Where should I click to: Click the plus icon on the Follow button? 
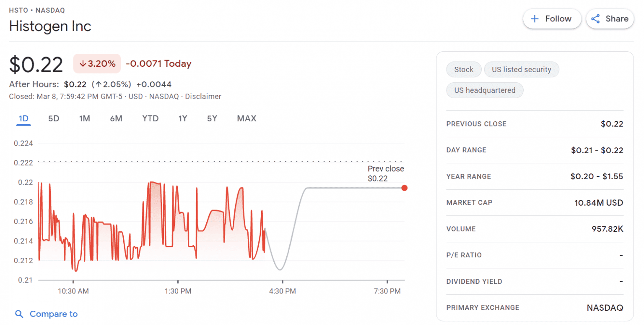pos(535,18)
